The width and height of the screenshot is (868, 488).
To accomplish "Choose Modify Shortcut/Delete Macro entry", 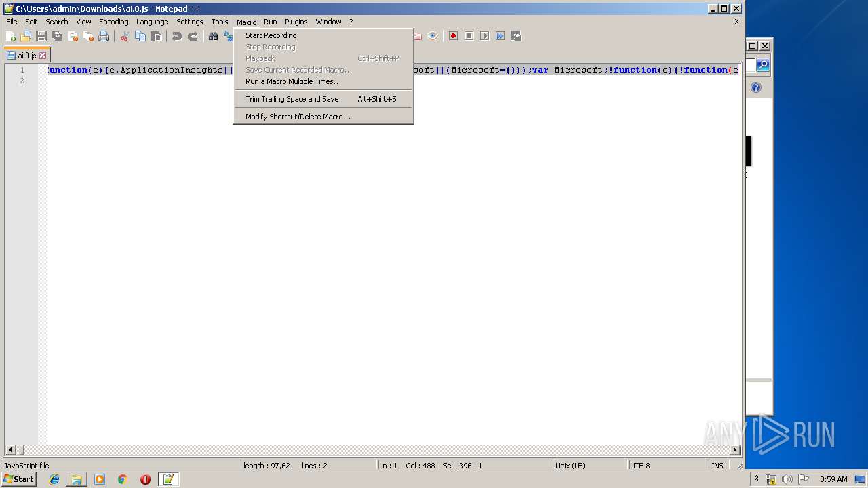I will pyautogui.click(x=323, y=117).
